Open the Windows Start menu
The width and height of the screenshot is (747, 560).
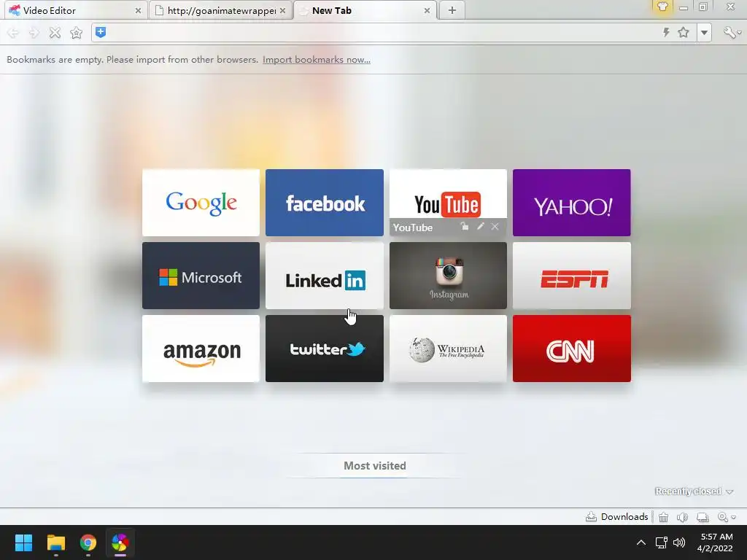pos(23,542)
